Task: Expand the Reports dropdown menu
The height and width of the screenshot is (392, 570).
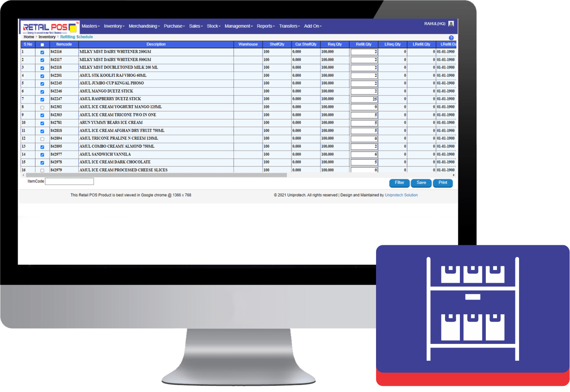Action: 266,26
